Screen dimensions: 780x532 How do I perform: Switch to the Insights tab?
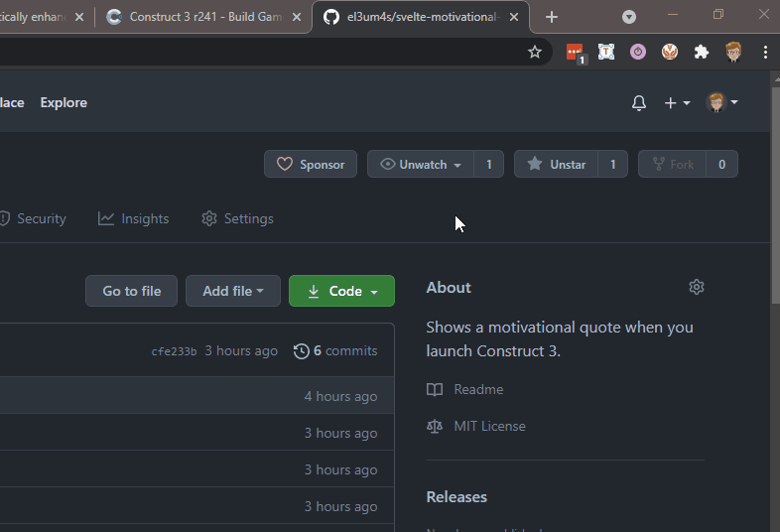tap(133, 218)
